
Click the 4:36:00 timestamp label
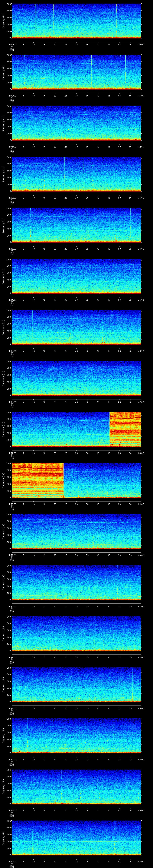click(12, 402)
